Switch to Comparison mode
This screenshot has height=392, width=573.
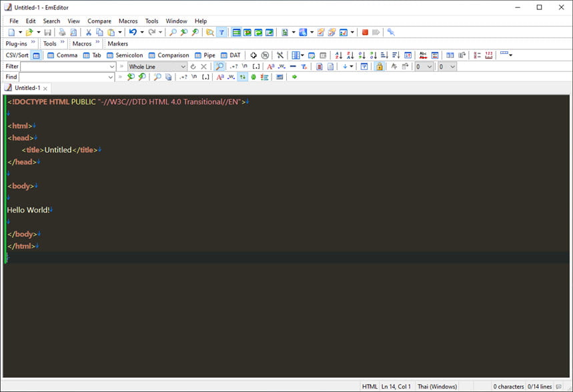pyautogui.click(x=169, y=55)
